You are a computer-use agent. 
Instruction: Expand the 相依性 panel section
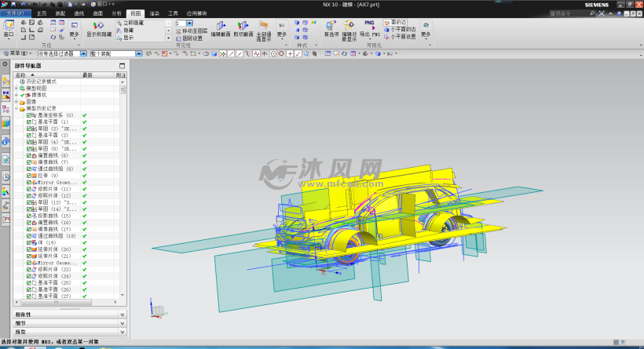pos(70,314)
